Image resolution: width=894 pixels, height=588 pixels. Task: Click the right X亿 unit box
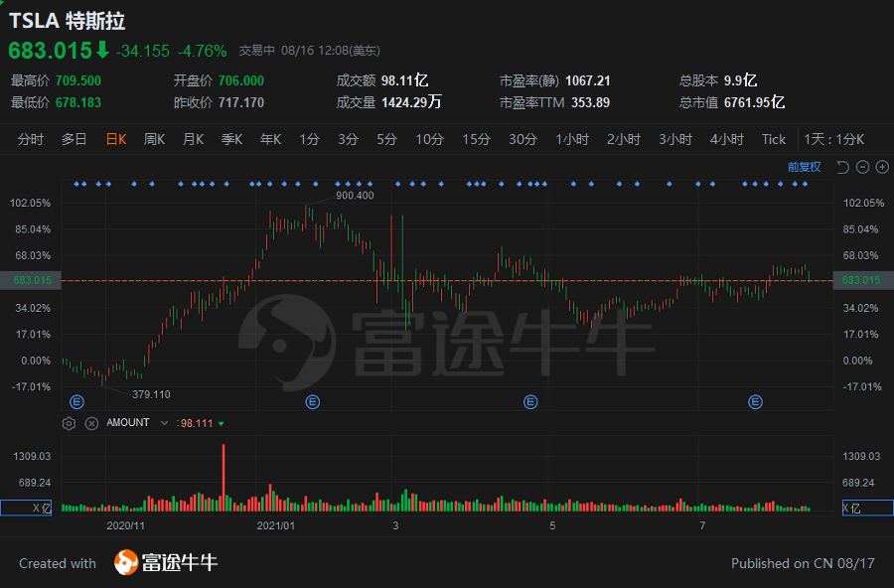[867, 508]
